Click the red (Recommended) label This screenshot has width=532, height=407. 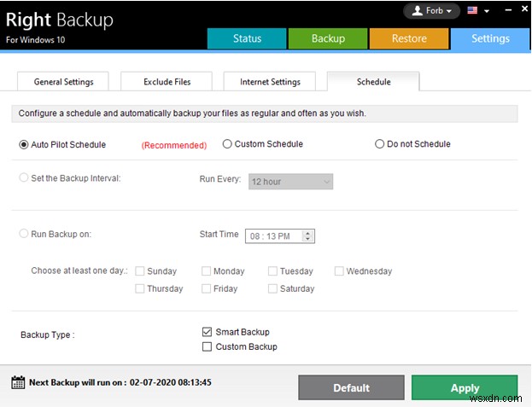click(173, 145)
